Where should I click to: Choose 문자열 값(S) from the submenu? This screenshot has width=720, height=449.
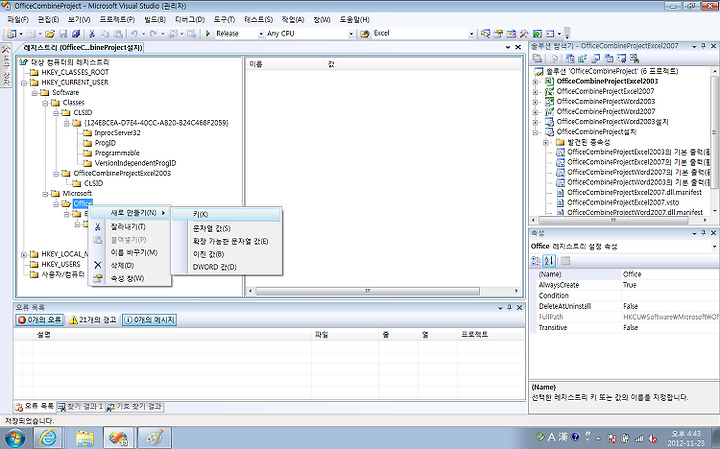(x=226, y=228)
